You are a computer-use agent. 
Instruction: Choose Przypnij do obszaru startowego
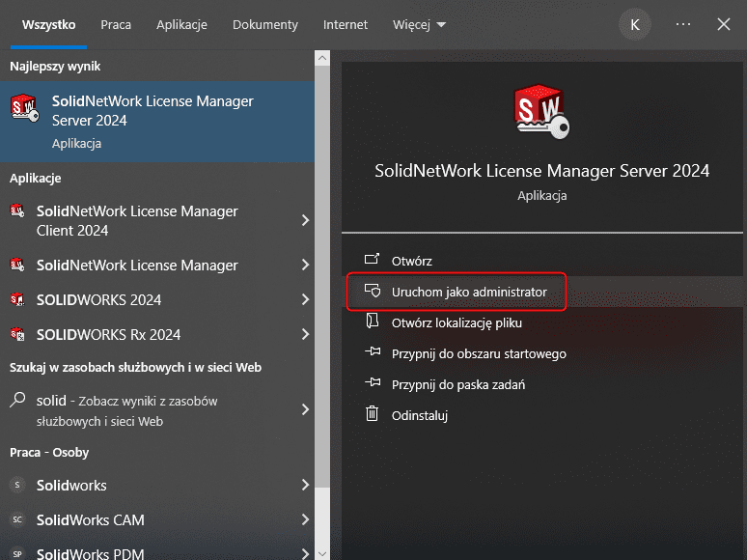click(x=541, y=353)
